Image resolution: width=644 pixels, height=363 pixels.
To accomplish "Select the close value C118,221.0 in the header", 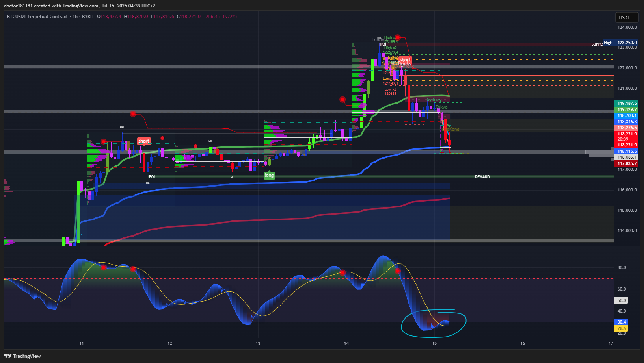I will (x=189, y=17).
